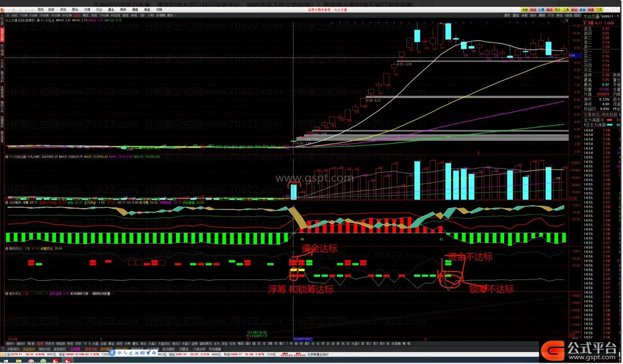This screenshot has height=364, width=623.
Task: Select the 周线 weekly period
Action: pos(86,15)
